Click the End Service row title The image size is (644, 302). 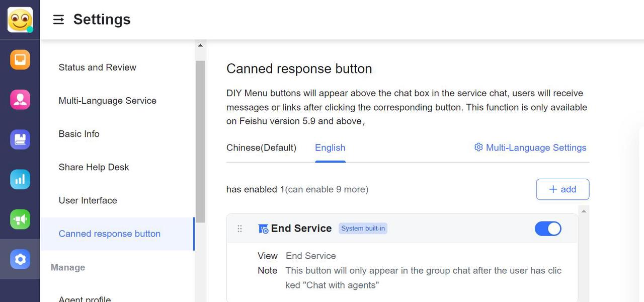pos(301,229)
